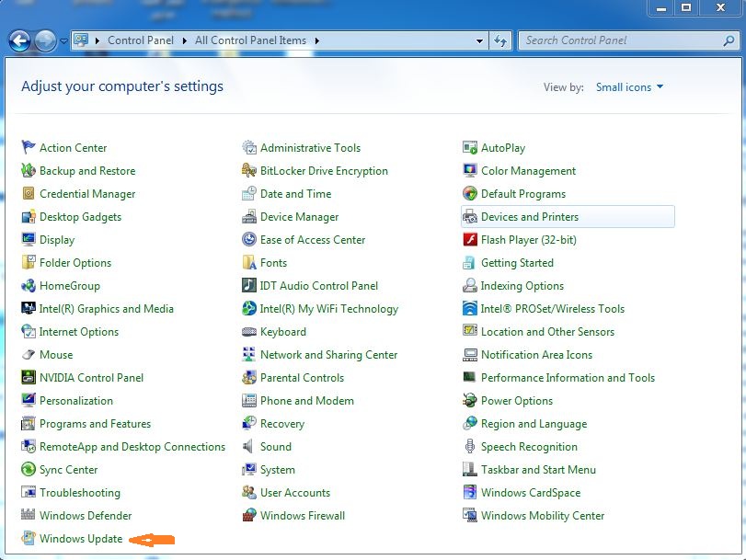Image resolution: width=746 pixels, height=560 pixels.
Task: Click the Windows CardSpace icon
Action: (x=469, y=492)
